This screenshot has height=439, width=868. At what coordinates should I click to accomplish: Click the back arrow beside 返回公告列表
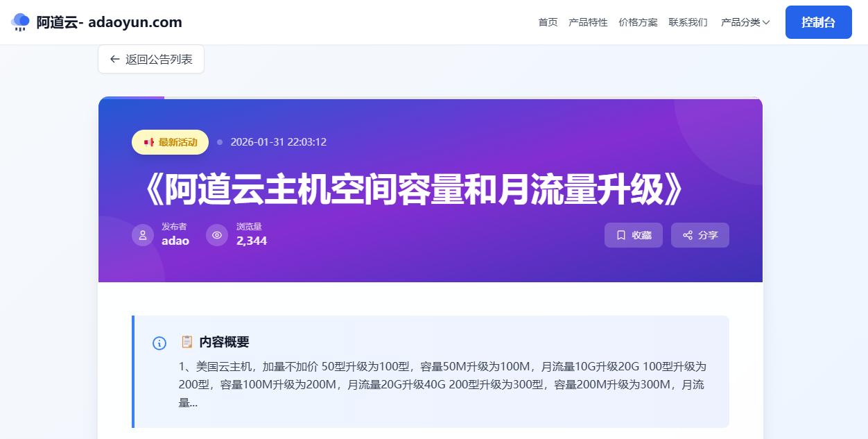point(115,59)
